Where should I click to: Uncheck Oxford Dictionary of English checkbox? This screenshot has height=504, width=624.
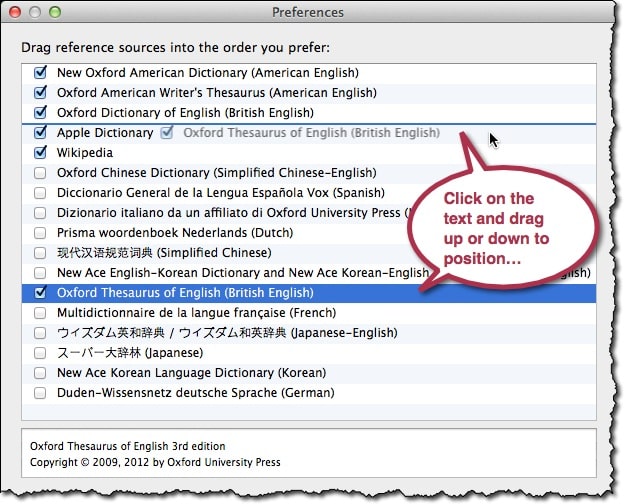[x=40, y=112]
